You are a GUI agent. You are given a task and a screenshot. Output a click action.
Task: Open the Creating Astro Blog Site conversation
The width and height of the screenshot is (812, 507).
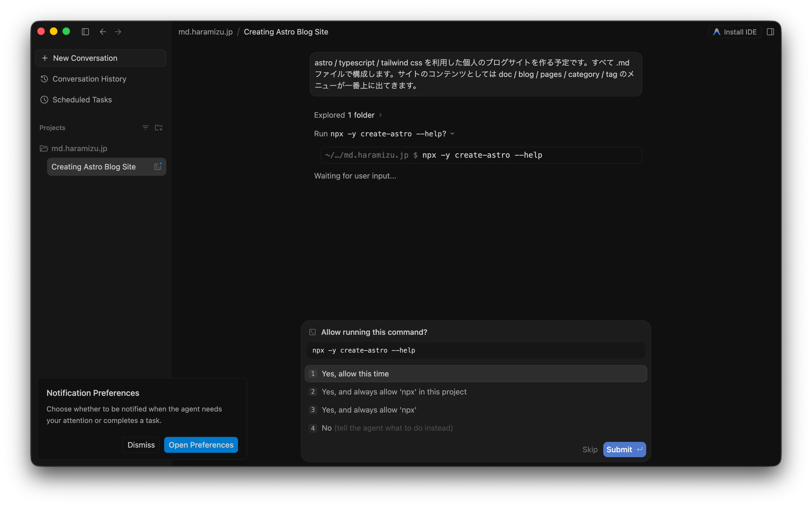[107, 167]
